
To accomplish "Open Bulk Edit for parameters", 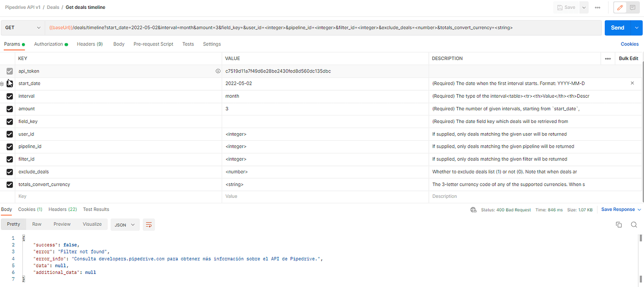I will coord(628,58).
